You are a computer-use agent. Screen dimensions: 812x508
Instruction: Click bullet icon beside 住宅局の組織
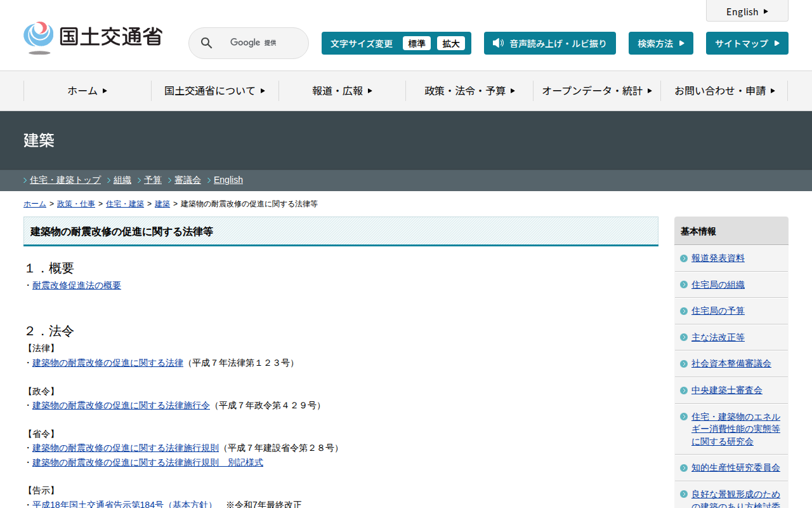683,285
